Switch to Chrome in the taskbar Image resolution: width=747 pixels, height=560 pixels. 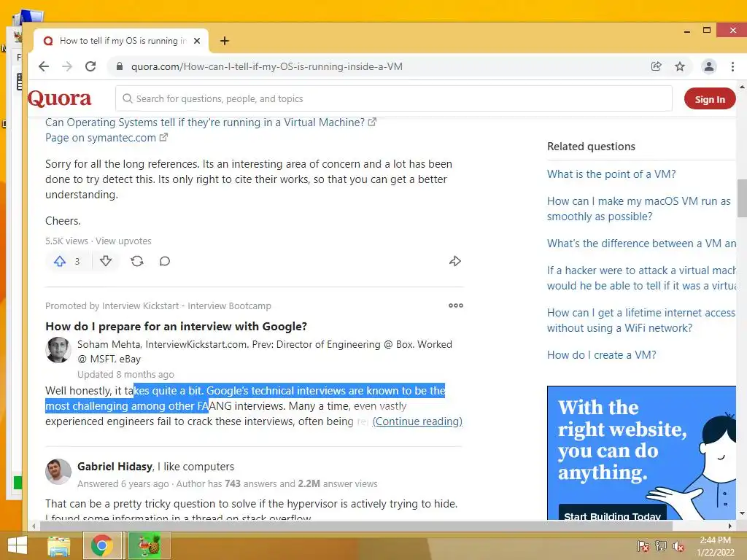pyautogui.click(x=102, y=545)
